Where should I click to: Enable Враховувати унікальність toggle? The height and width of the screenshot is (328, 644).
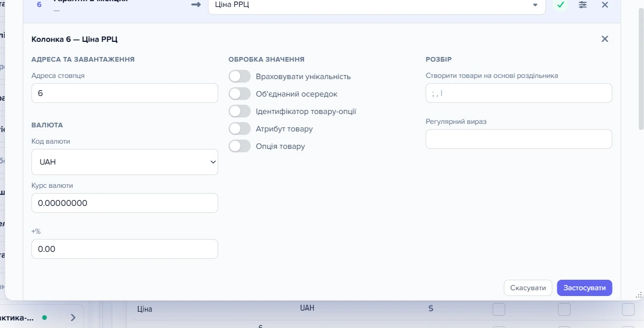(x=240, y=76)
